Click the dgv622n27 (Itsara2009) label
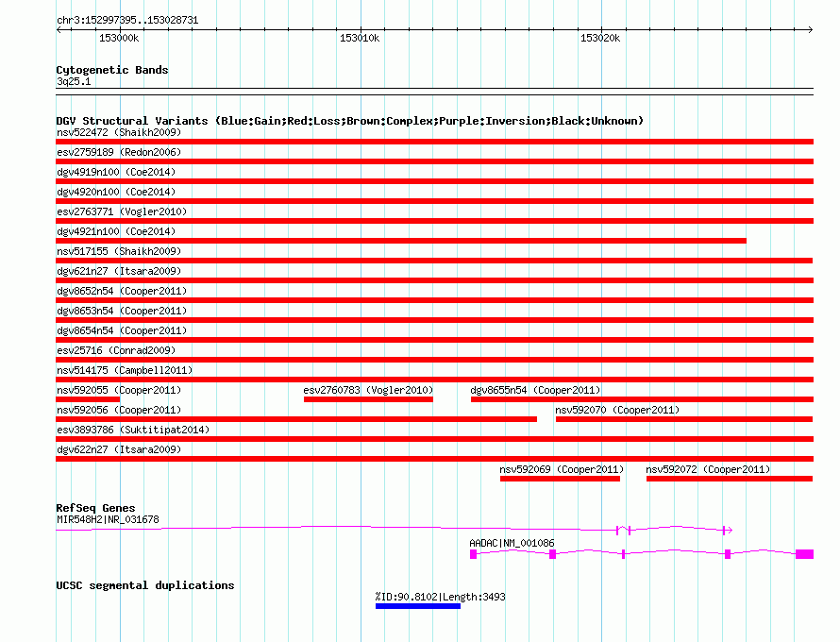The width and height of the screenshot is (840, 642). 119,449
